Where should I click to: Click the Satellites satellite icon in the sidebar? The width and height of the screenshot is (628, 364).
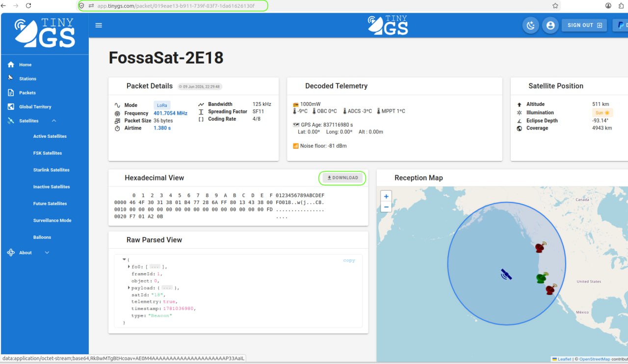pyautogui.click(x=11, y=121)
